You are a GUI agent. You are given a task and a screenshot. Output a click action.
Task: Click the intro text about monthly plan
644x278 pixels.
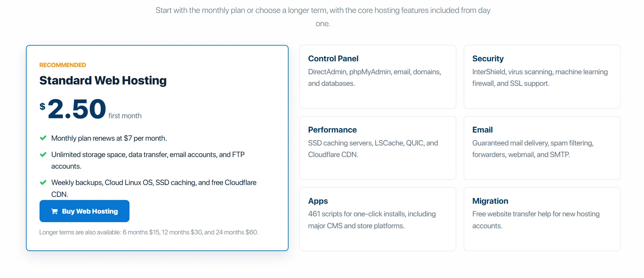pyautogui.click(x=323, y=17)
